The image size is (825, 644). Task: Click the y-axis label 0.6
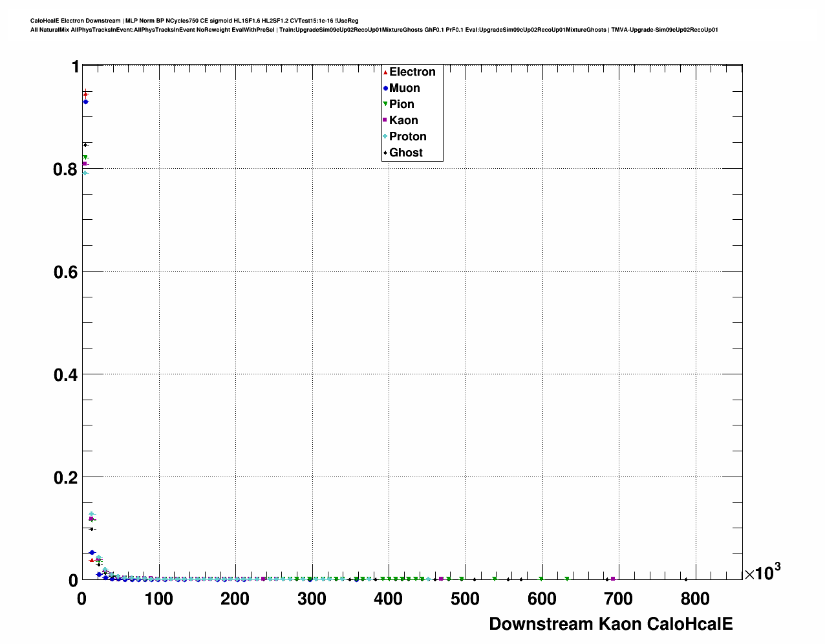[66, 272]
